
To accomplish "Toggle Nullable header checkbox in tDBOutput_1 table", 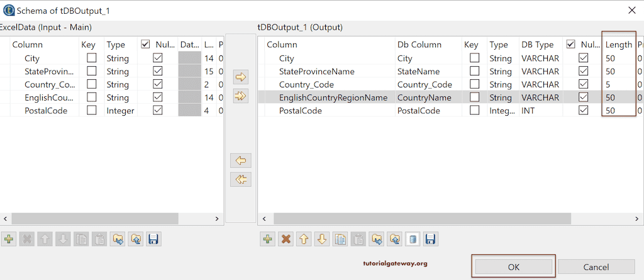I will pyautogui.click(x=570, y=45).
